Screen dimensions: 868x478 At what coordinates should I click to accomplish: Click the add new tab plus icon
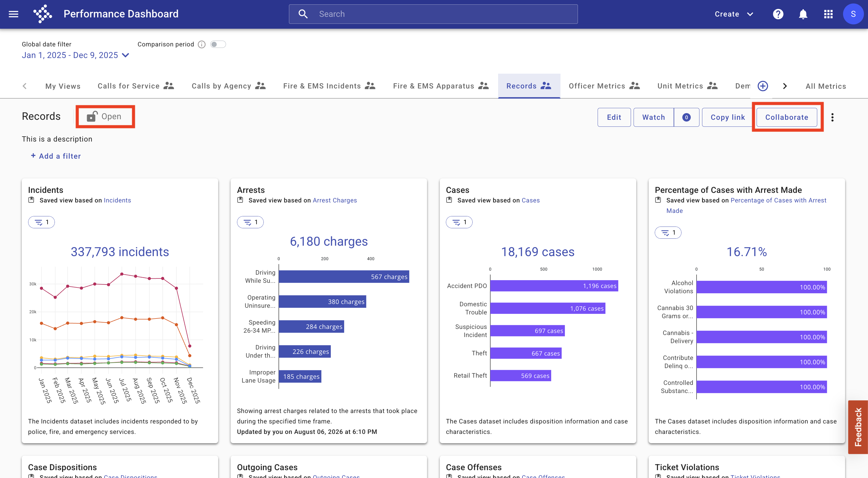(763, 86)
